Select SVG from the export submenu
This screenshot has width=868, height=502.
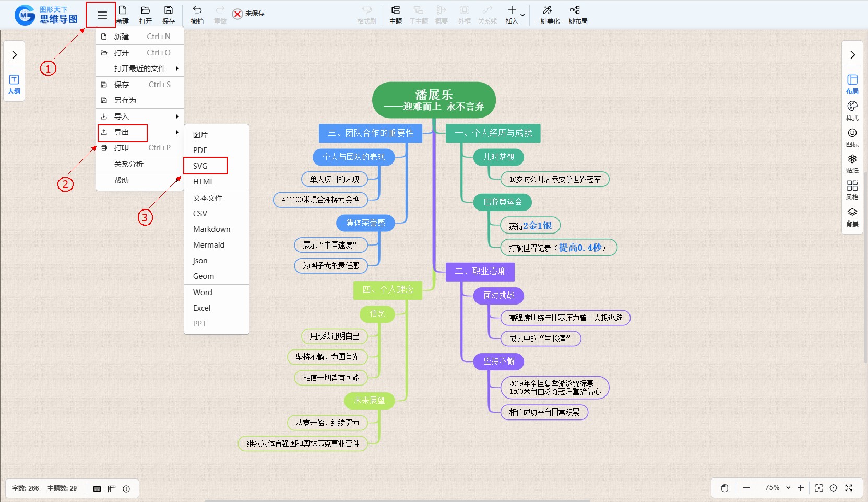point(200,166)
